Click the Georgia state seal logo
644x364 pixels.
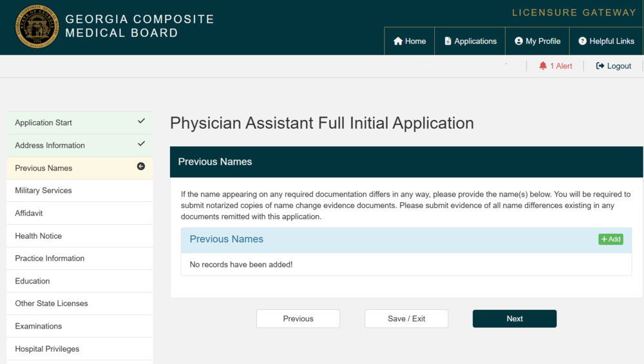pyautogui.click(x=37, y=27)
